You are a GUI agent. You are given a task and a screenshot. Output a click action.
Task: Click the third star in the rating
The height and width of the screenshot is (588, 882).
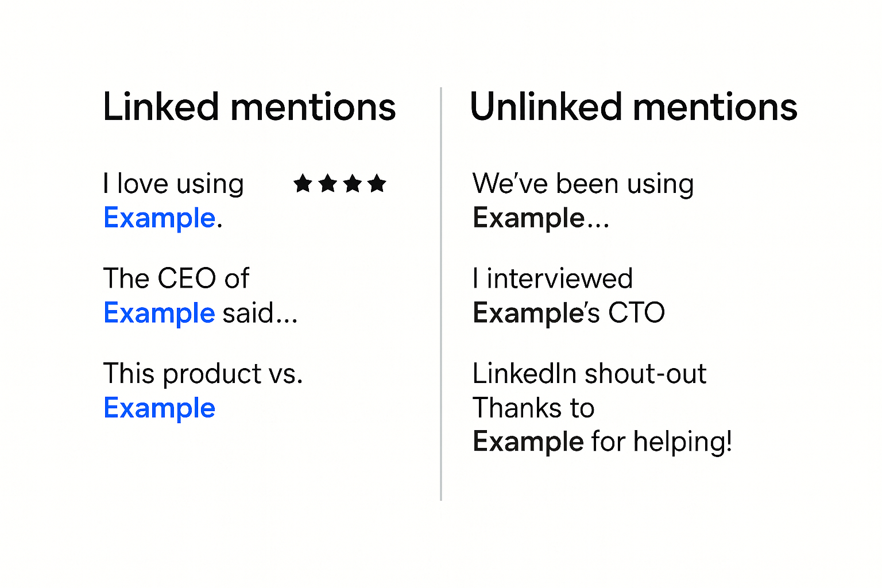[x=353, y=184]
